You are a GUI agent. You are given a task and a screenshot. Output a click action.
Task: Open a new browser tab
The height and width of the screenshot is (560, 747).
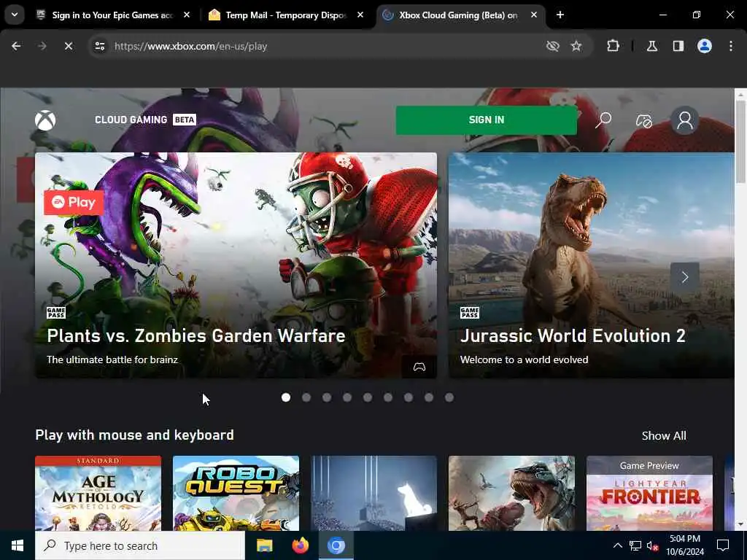(x=560, y=15)
